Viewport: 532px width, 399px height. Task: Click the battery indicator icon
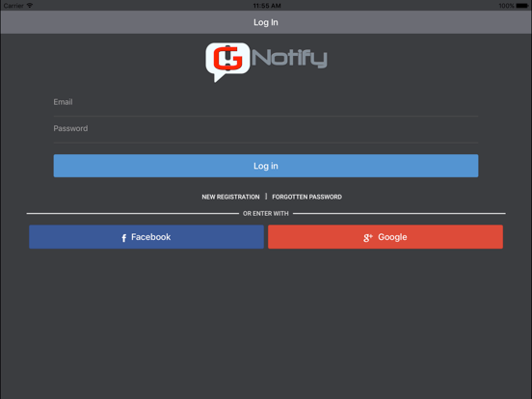click(x=522, y=6)
